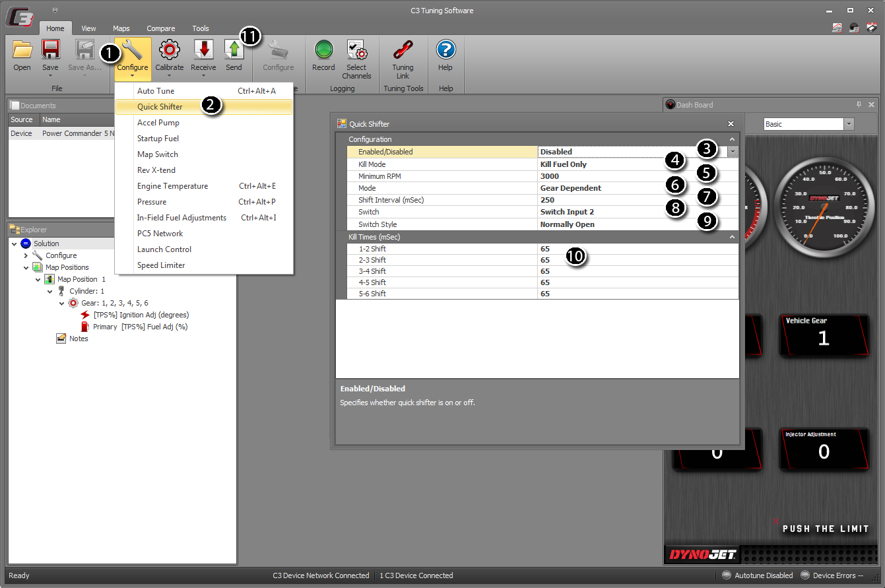Click the Help question mark icon
This screenshot has width=885, height=588.
(x=445, y=50)
